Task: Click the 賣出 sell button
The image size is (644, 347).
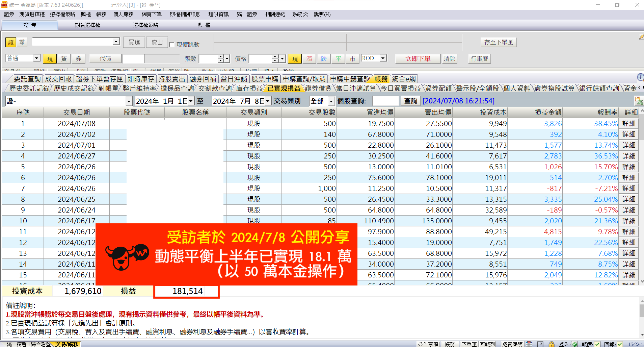Action: pyautogui.click(x=157, y=42)
